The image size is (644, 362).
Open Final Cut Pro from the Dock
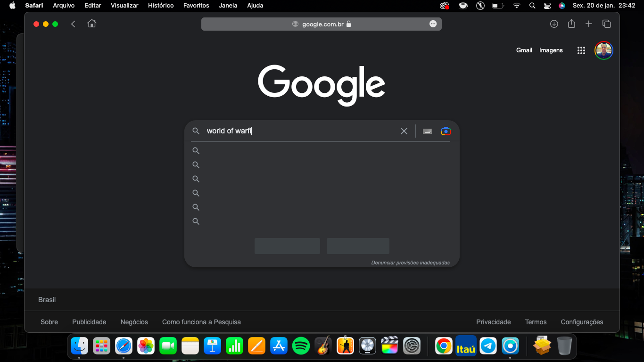389,346
